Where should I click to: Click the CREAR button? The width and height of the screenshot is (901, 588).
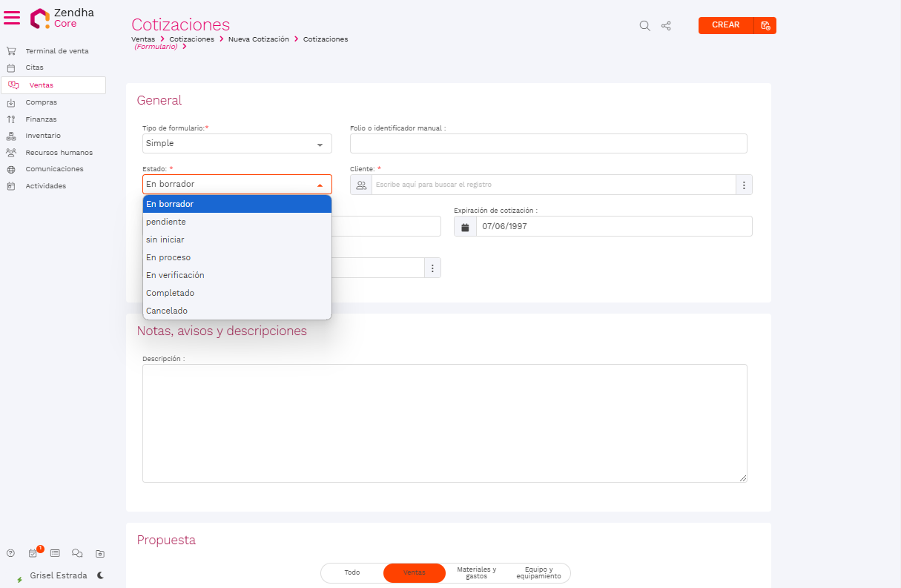[x=725, y=25]
